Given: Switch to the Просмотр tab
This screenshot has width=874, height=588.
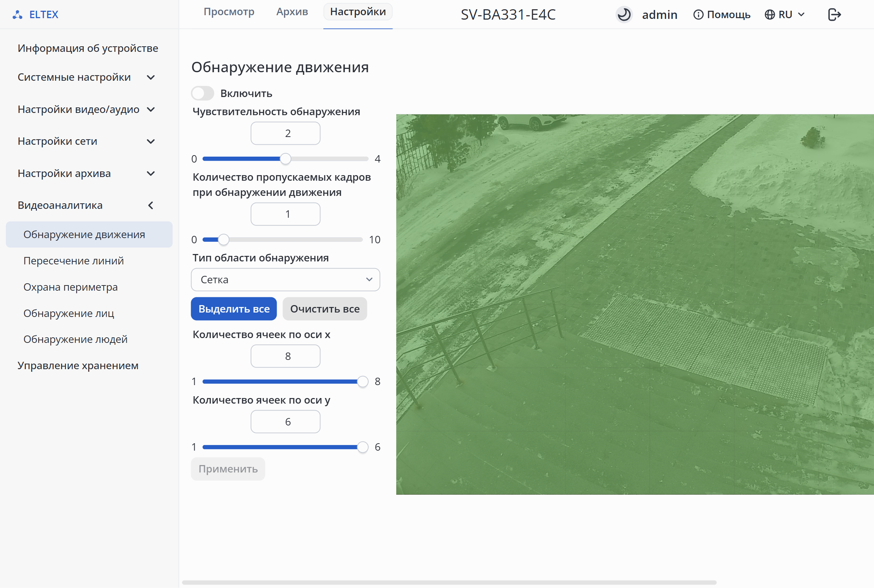Looking at the screenshot, I should click(x=229, y=11).
